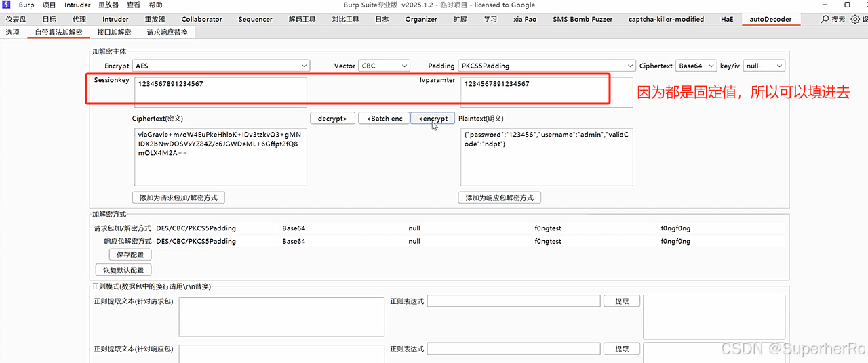Expand the Vector CBC dropdown

tap(384, 66)
